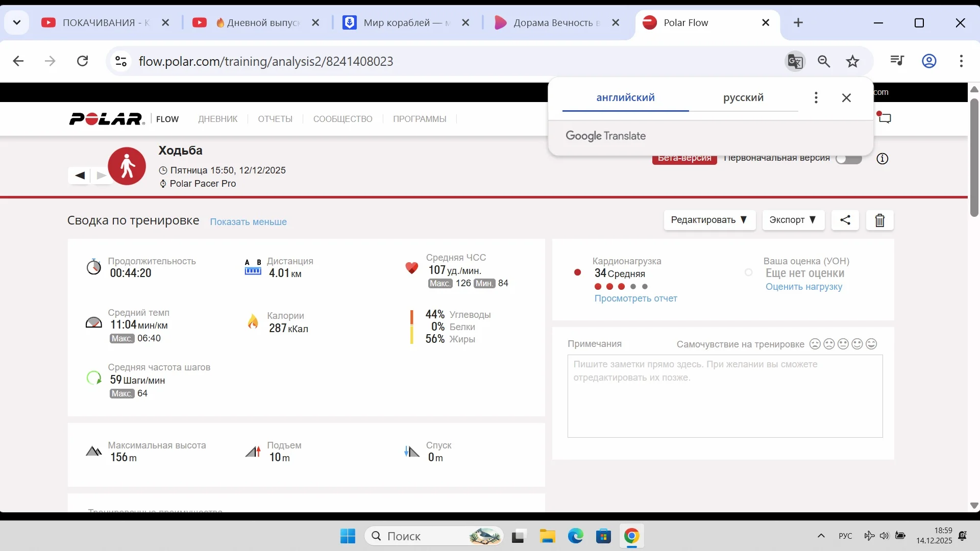Select the saddest smiley for training feeling
The image size is (980, 551).
[815, 344]
